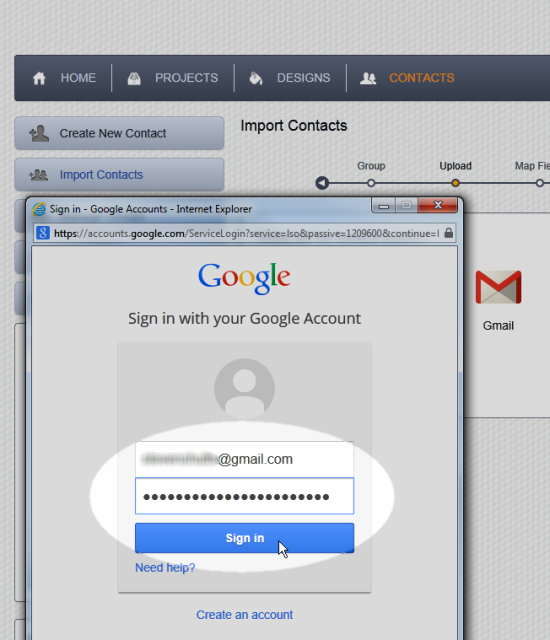
Task: Click the Import Contacts page heading
Action: click(294, 126)
